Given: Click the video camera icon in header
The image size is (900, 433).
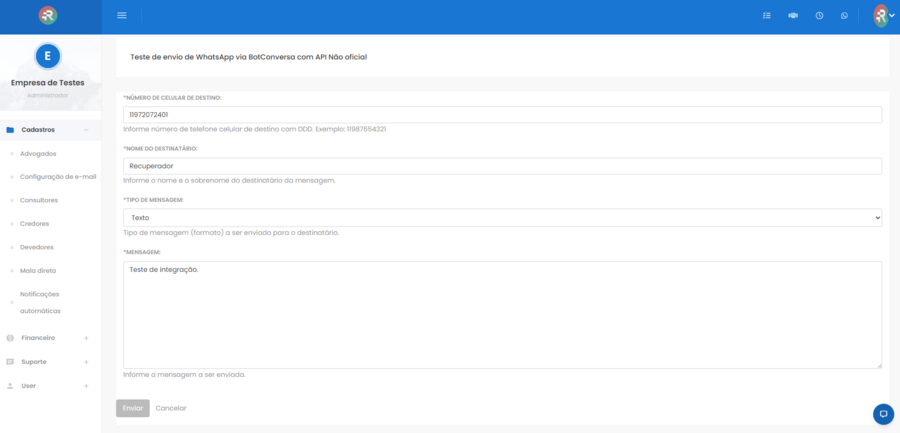Looking at the screenshot, I should pos(793,16).
